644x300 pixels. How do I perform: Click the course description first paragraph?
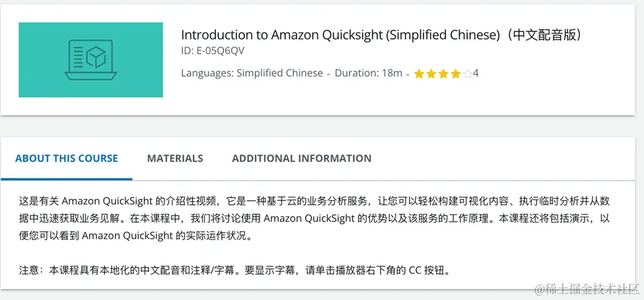coord(314,219)
